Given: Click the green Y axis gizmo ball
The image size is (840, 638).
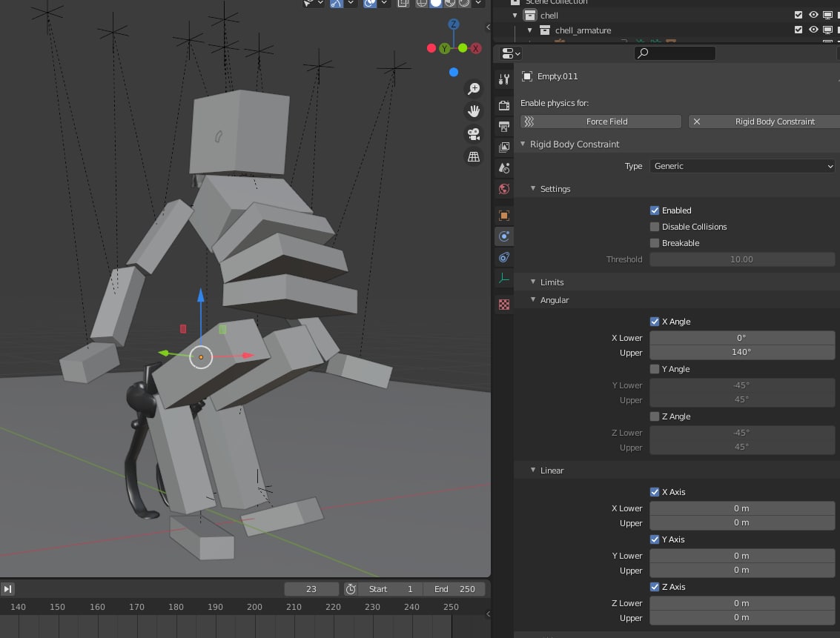Looking at the screenshot, I should [x=444, y=49].
